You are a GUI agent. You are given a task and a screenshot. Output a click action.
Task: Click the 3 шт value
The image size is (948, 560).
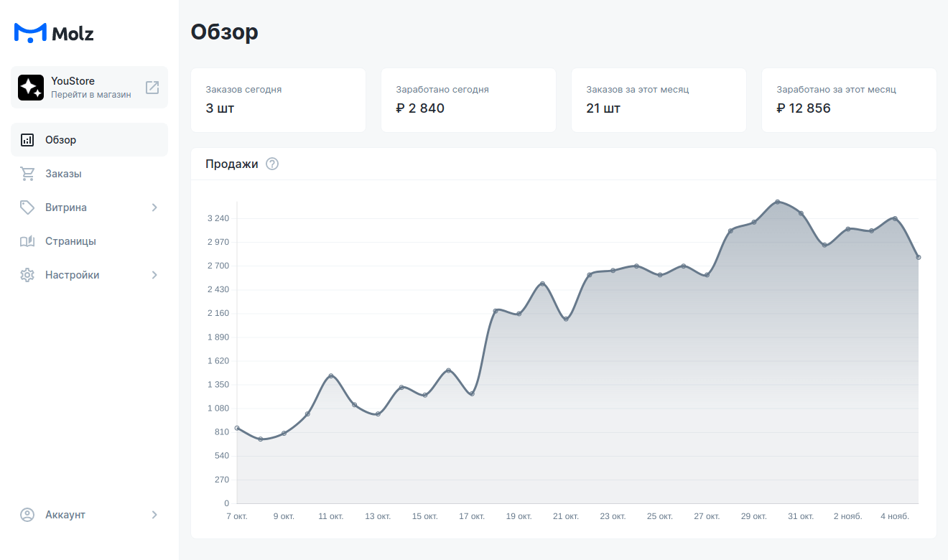(220, 108)
